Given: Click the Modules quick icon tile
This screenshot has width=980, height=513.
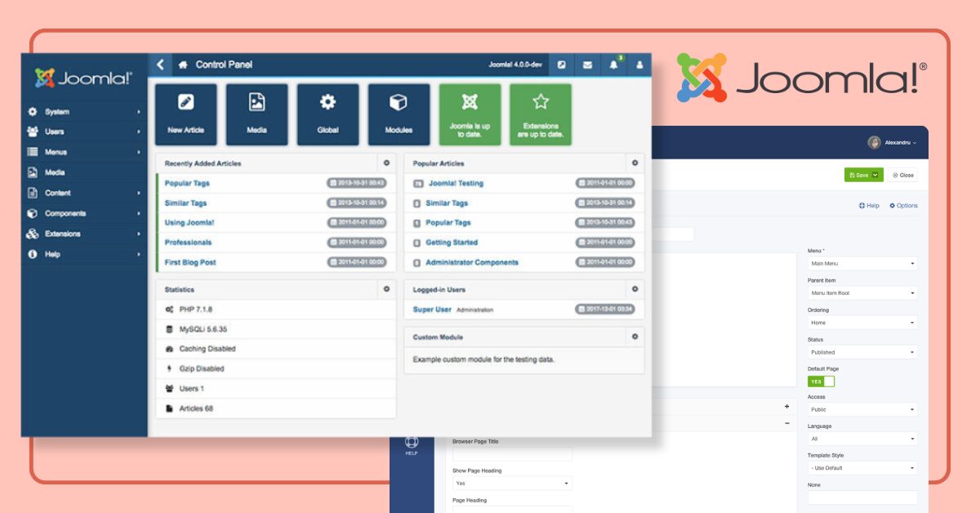Looking at the screenshot, I should 399,114.
